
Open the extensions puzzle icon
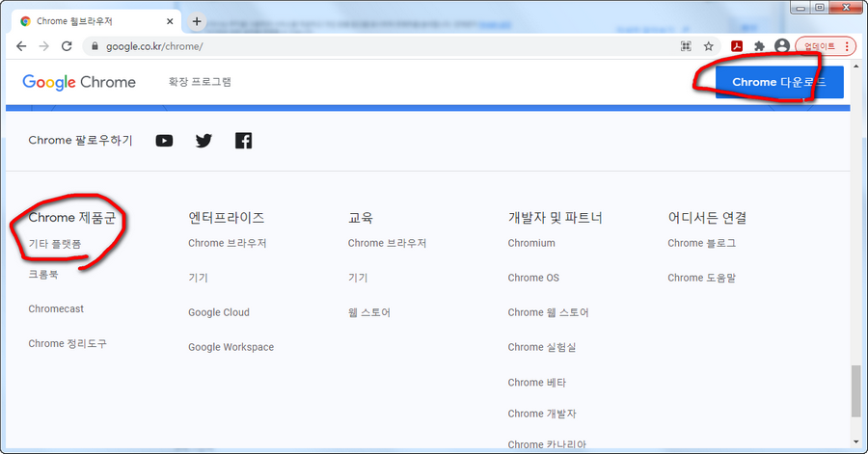point(760,46)
